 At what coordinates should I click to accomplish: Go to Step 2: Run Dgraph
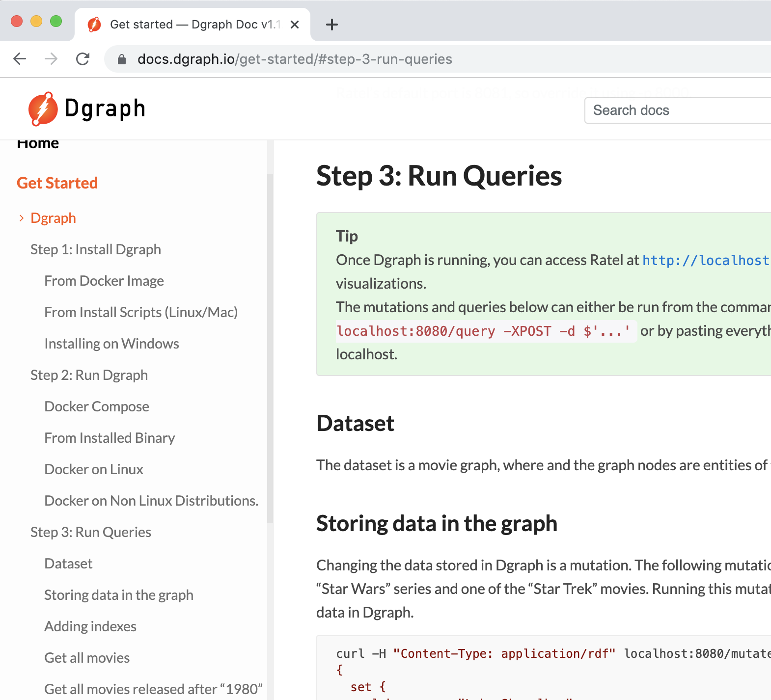89,375
